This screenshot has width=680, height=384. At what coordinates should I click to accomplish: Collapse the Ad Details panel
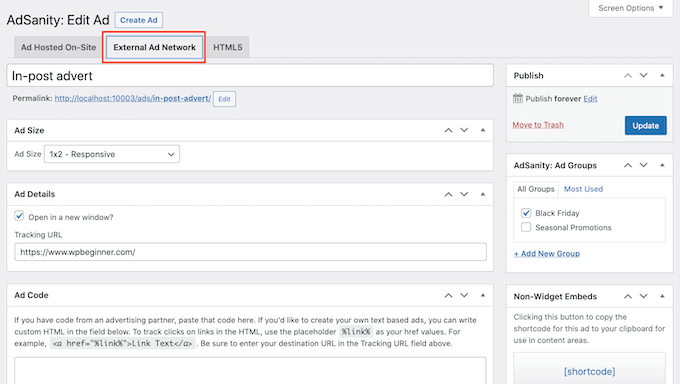coord(483,194)
